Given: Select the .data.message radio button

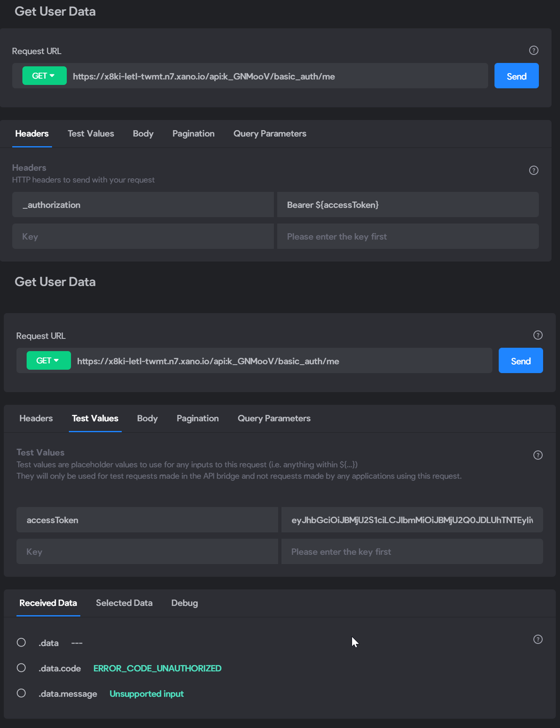Looking at the screenshot, I should [x=21, y=693].
